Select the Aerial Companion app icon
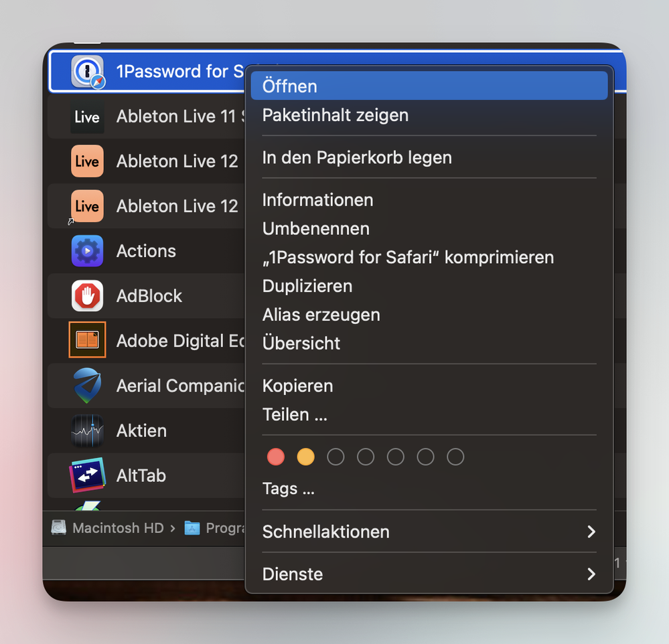Image resolution: width=669 pixels, height=644 pixels. (87, 386)
